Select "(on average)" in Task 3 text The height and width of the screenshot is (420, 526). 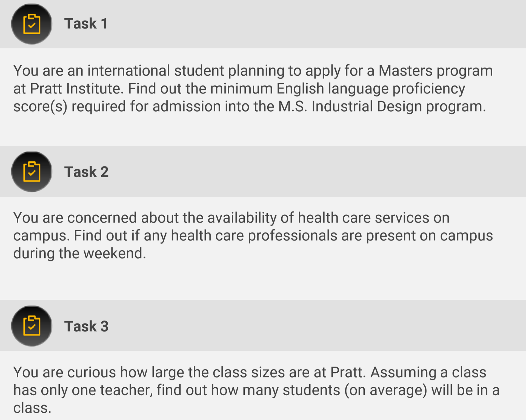(x=385, y=390)
